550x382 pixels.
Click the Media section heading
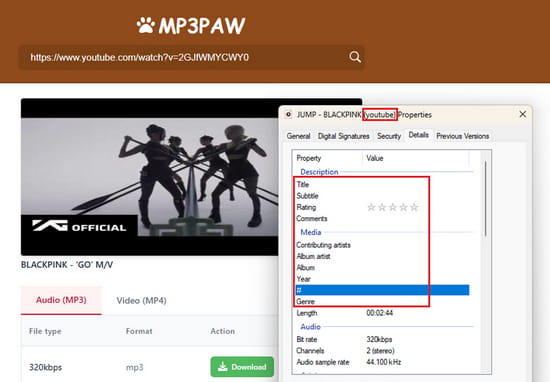click(x=311, y=232)
